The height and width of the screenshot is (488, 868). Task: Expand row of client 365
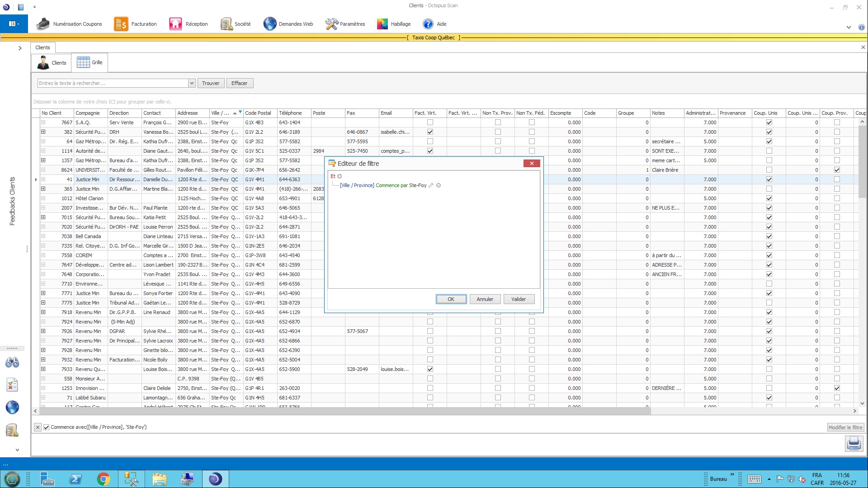(43, 189)
